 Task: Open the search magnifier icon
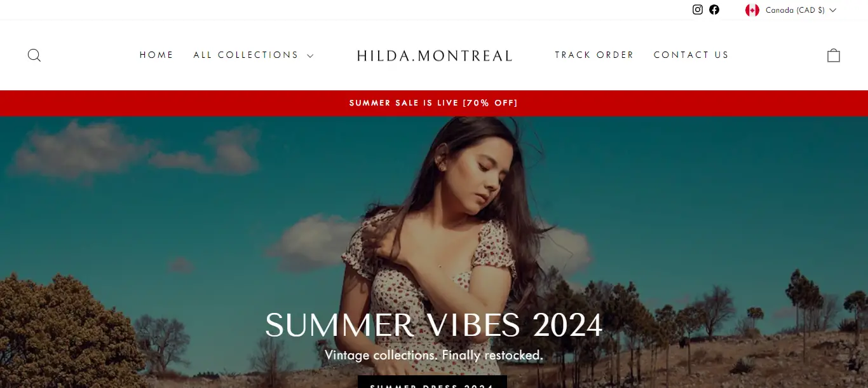pyautogui.click(x=34, y=55)
